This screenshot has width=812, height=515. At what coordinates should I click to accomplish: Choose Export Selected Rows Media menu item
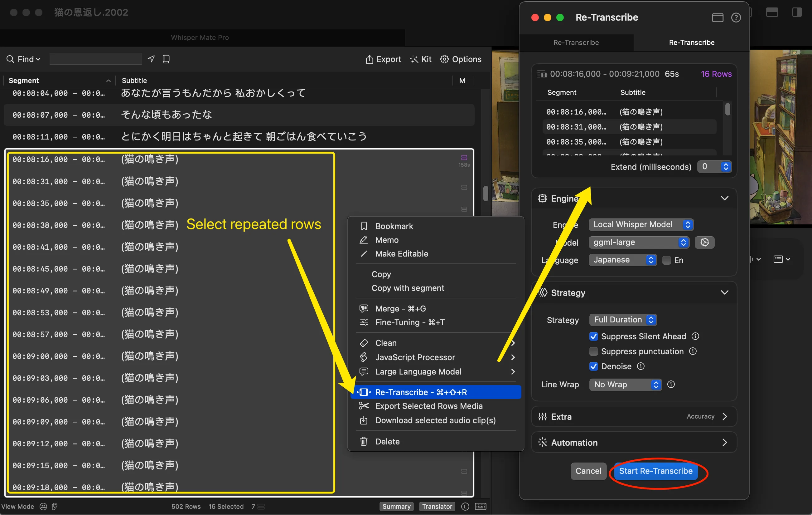[x=429, y=406]
